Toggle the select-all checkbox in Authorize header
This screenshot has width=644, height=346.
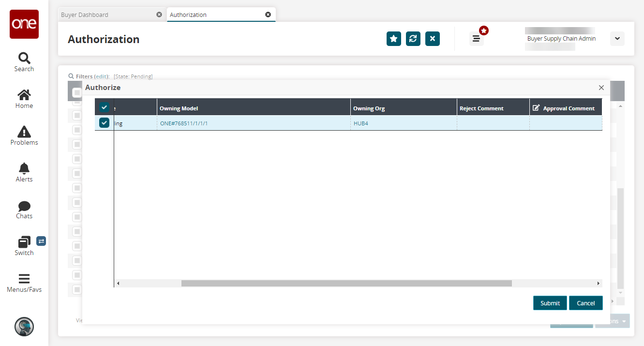point(105,107)
